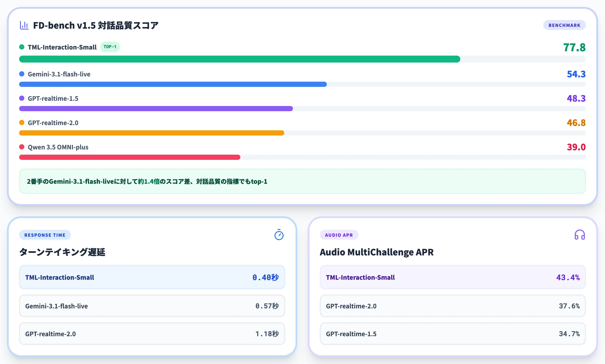
Task: Click the headphones icon in Audio APR card
Action: [580, 235]
